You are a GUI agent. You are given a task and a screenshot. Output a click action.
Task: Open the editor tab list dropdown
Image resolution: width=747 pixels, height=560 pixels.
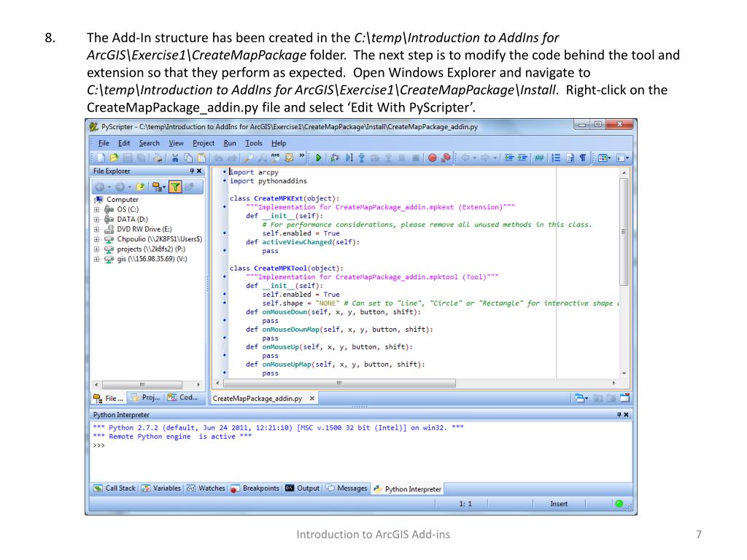point(581,398)
